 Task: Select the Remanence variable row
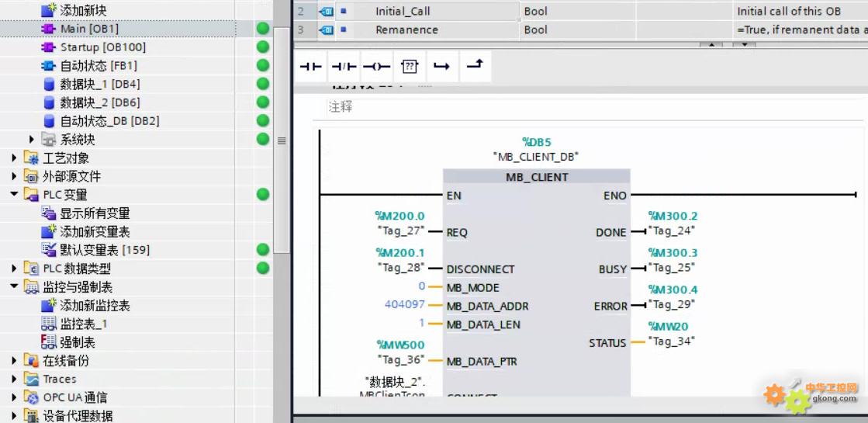[x=406, y=30]
